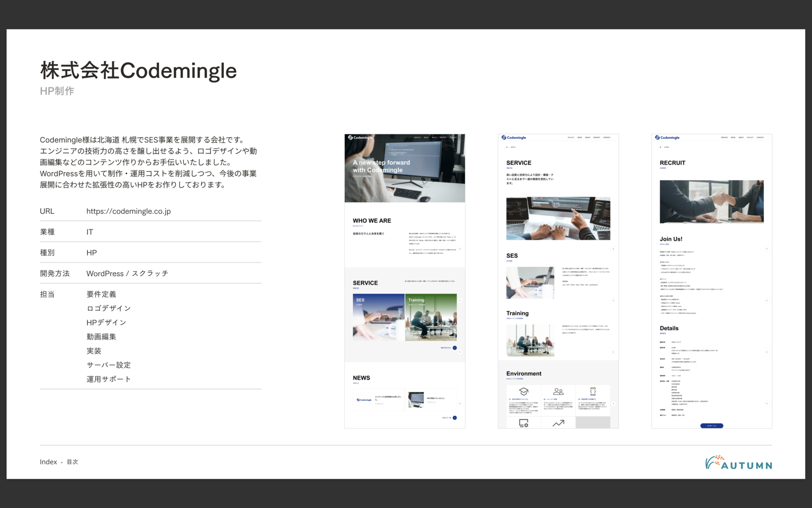812x508 pixels.
Task: Click the 運用サポート entry
Action: pyautogui.click(x=108, y=379)
